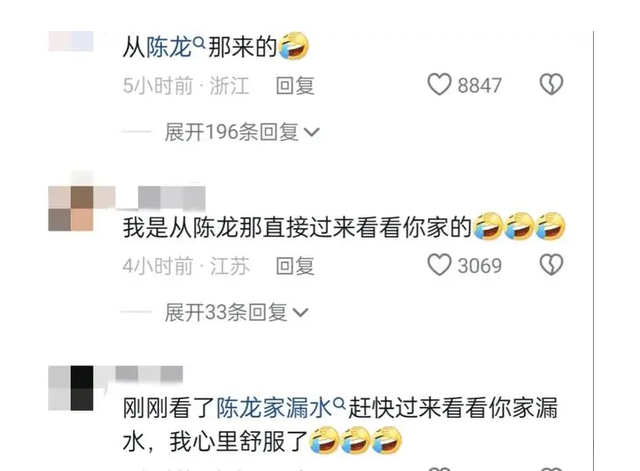Dislike the 江苏 comment with broken heart icon
This screenshot has width=640, height=471.
(551, 265)
